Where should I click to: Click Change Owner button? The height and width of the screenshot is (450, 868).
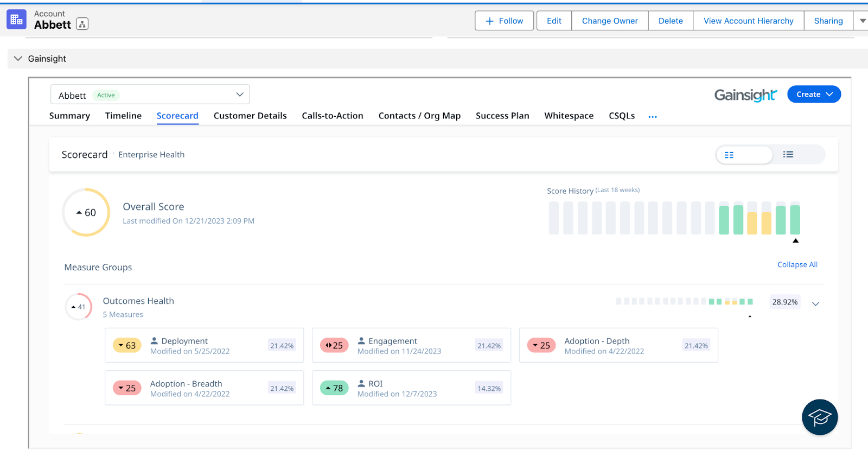610,21
